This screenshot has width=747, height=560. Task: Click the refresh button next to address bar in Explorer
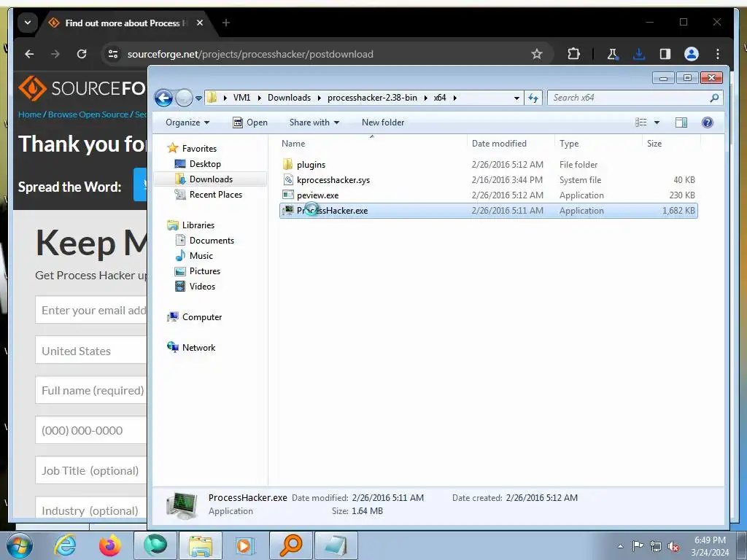coord(533,98)
